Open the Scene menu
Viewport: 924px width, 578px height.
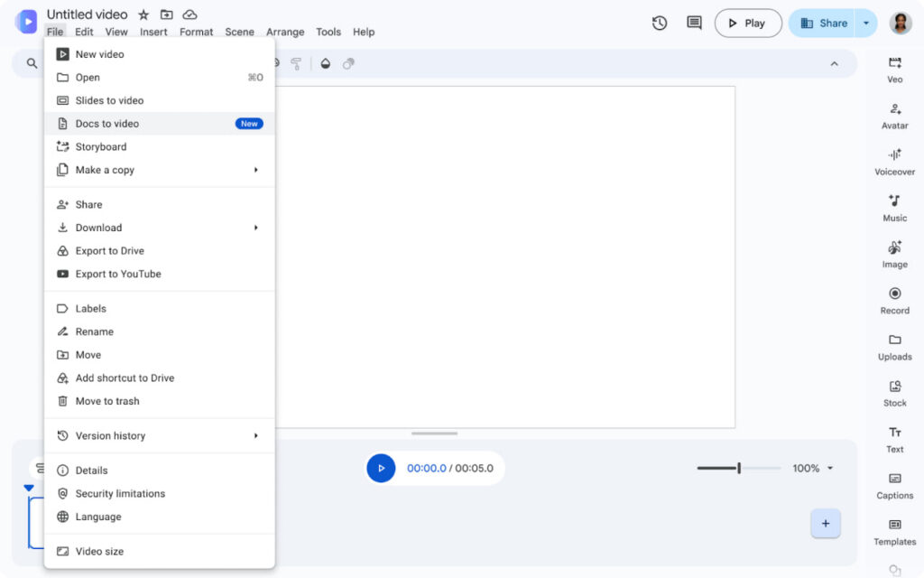click(x=239, y=32)
